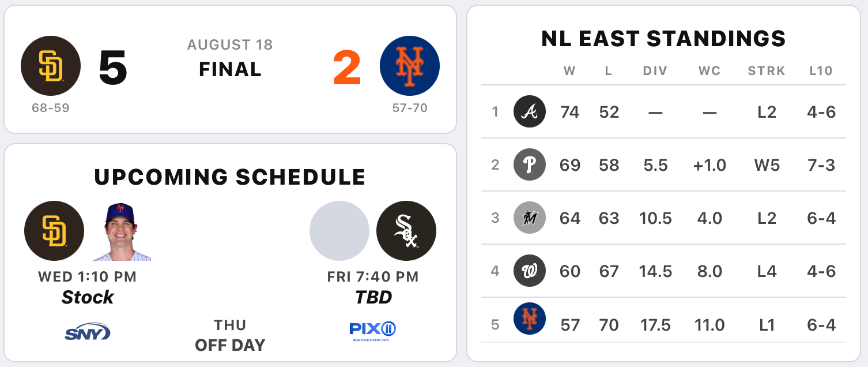Image resolution: width=868 pixels, height=367 pixels.
Task: Select the Nationals logo in standings
Action: [x=530, y=271]
